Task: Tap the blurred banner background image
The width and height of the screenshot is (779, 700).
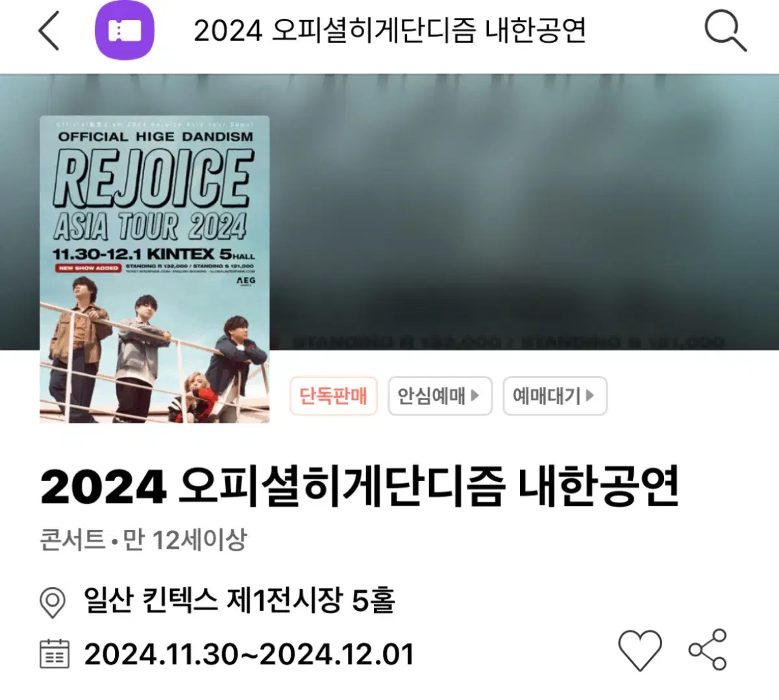Action: click(x=519, y=214)
